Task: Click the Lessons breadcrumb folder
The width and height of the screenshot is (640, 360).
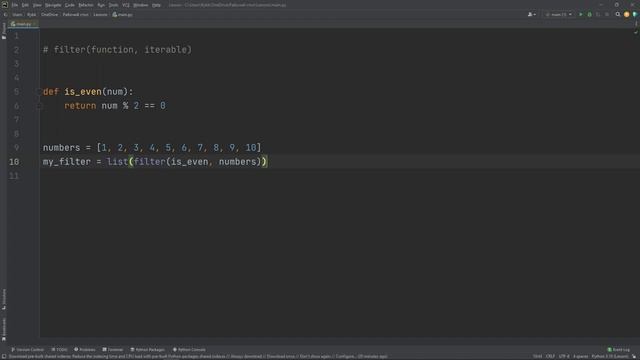Action: pyautogui.click(x=100, y=15)
